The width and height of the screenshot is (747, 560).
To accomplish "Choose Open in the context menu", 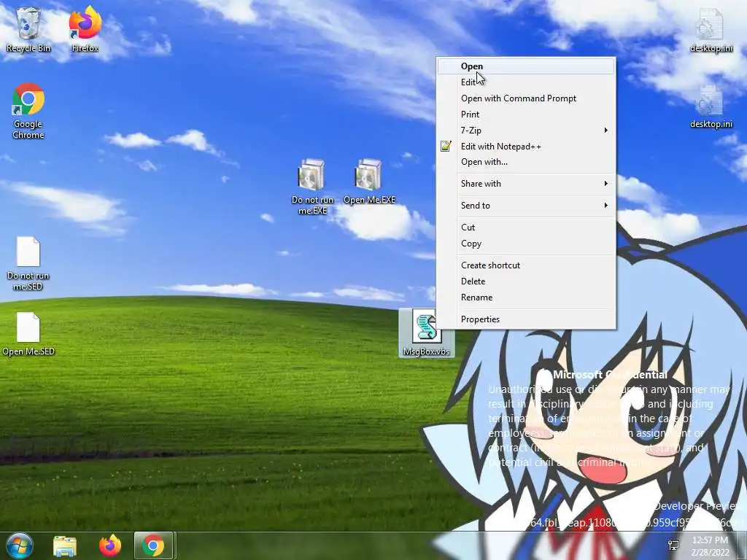I will pyautogui.click(x=526, y=66).
